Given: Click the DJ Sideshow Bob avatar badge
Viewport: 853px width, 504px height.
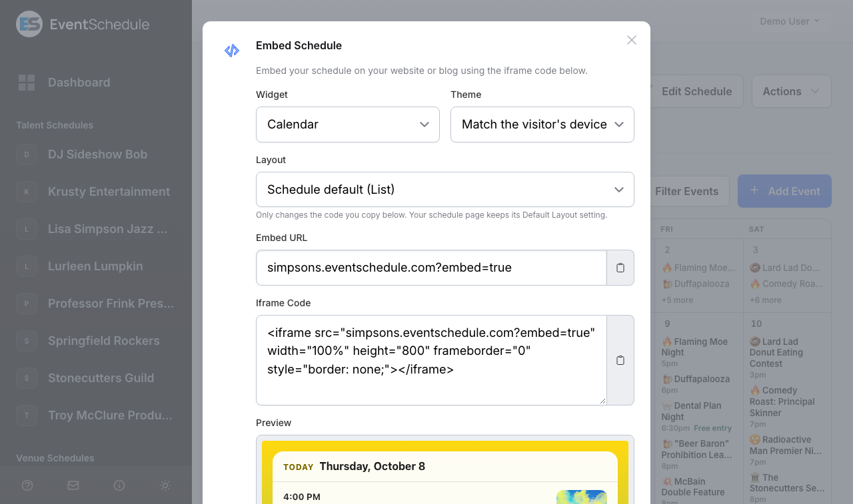Looking at the screenshot, I should [x=27, y=154].
